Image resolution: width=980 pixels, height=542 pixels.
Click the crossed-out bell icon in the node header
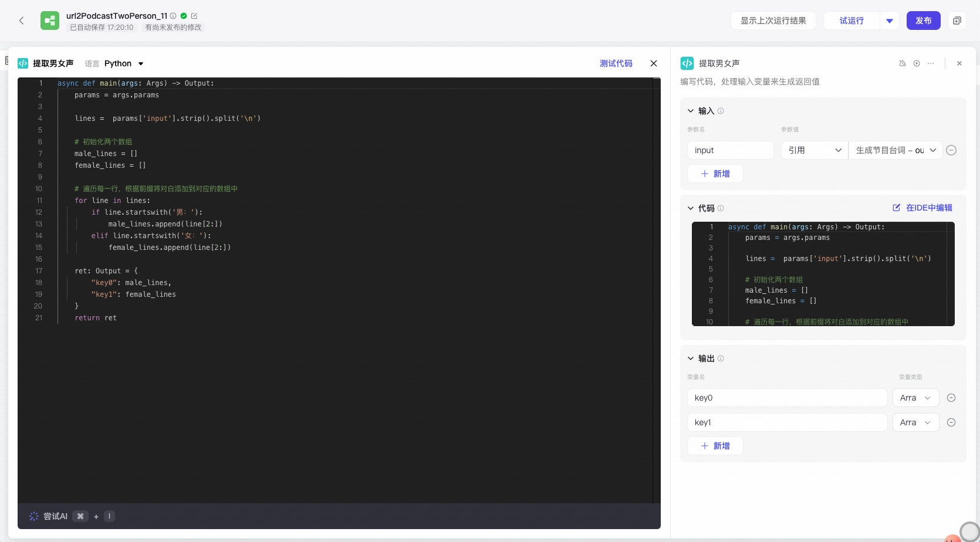tap(903, 63)
